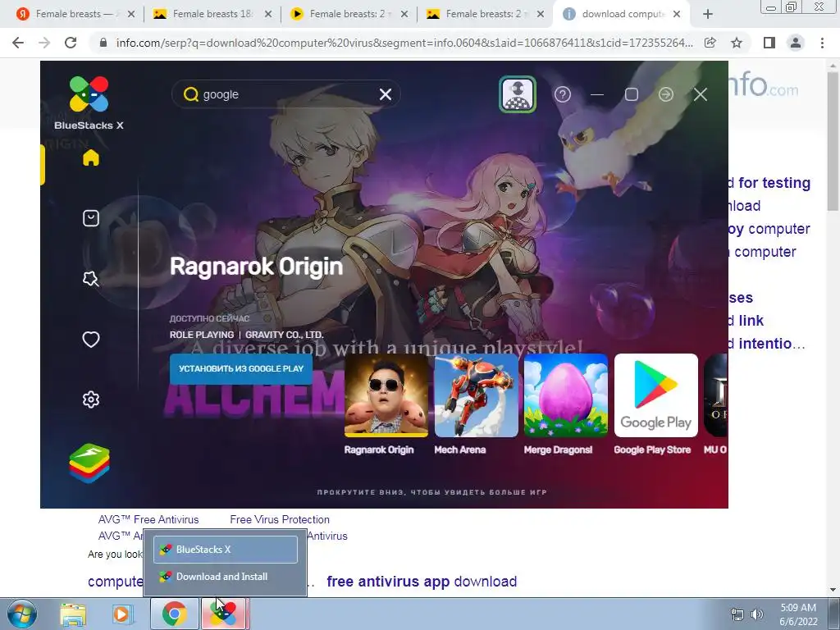Click the BlueStacks X taskbar icon
840x630 pixels.
tap(224, 614)
